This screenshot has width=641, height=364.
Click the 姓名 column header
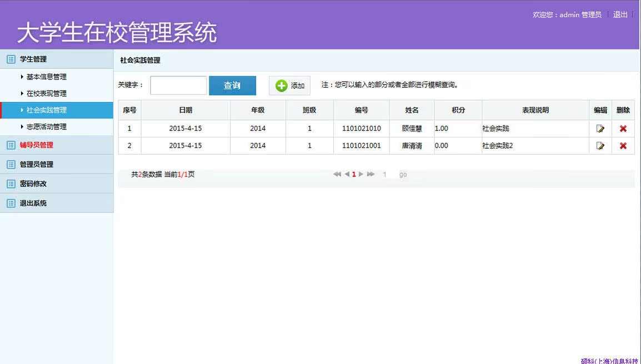click(x=412, y=110)
